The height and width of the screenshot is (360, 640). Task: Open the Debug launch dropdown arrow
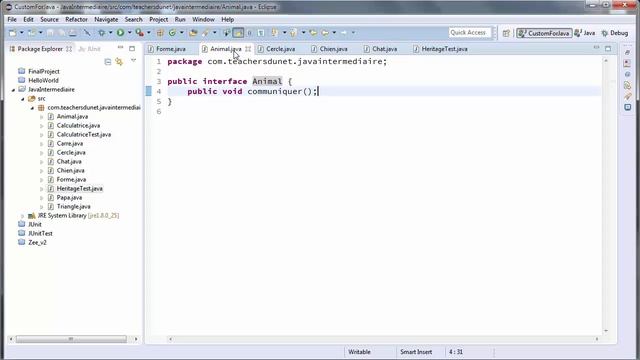click(x=110, y=33)
